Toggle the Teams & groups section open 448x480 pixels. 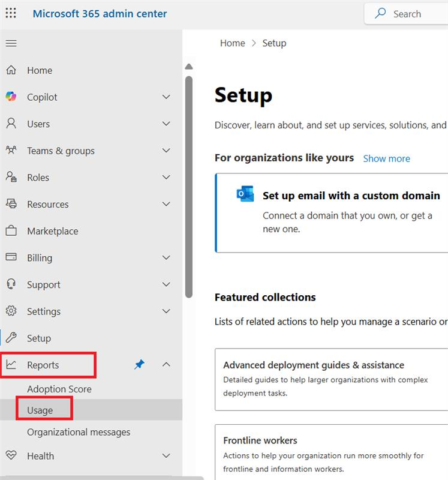(x=166, y=151)
